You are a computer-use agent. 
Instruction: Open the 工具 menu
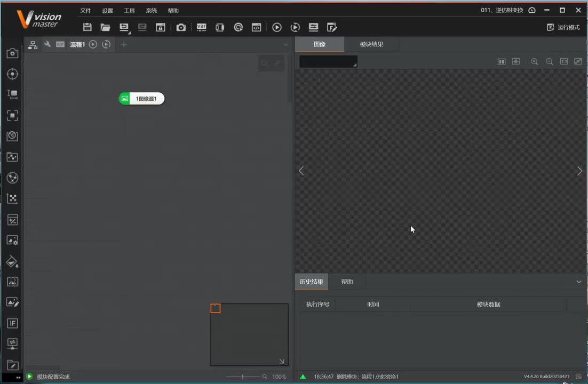click(129, 11)
